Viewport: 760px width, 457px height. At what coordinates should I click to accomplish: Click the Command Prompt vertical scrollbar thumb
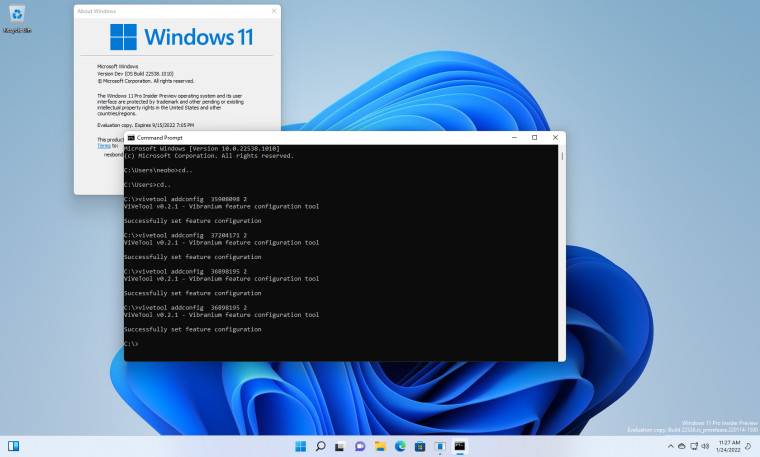point(562,156)
